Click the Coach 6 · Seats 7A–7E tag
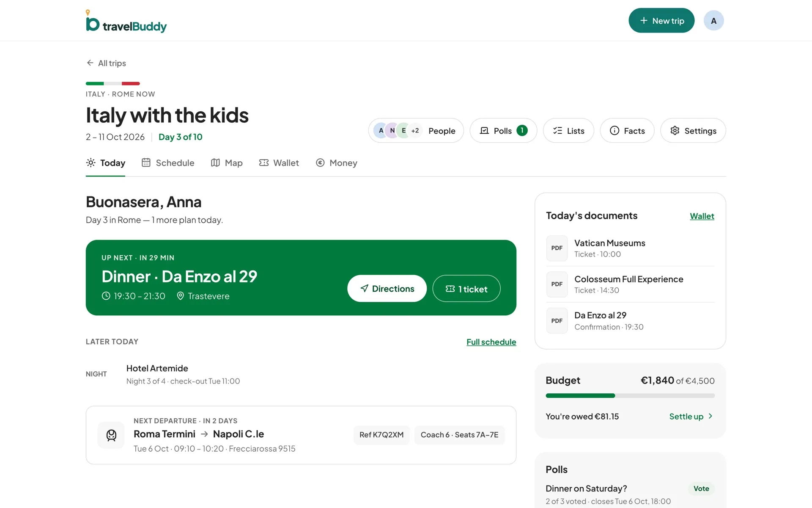 tap(459, 435)
